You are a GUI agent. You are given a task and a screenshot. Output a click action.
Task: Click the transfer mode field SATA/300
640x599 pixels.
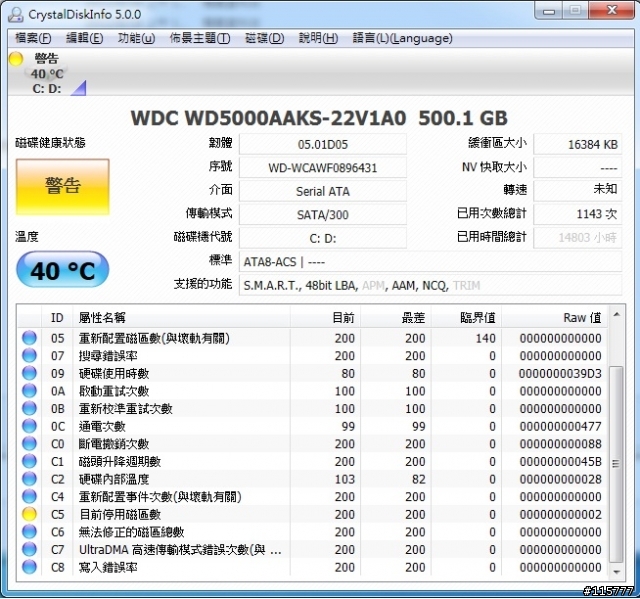tap(322, 215)
